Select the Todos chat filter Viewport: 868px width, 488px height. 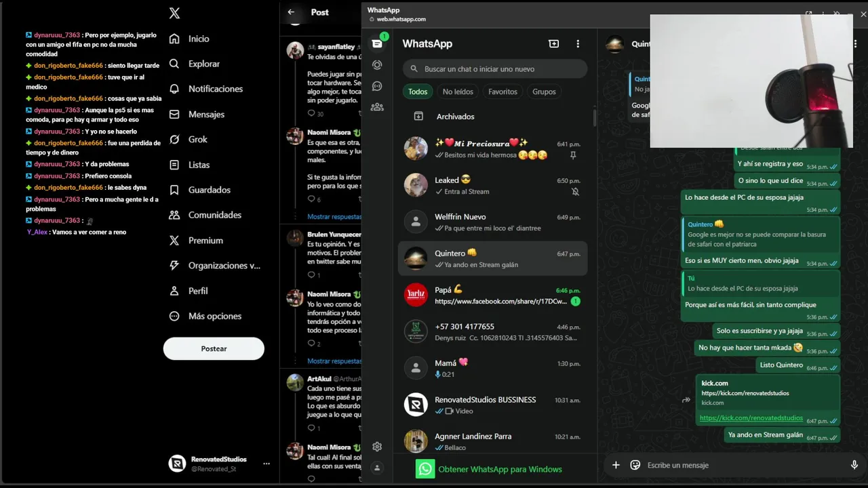[x=418, y=91]
